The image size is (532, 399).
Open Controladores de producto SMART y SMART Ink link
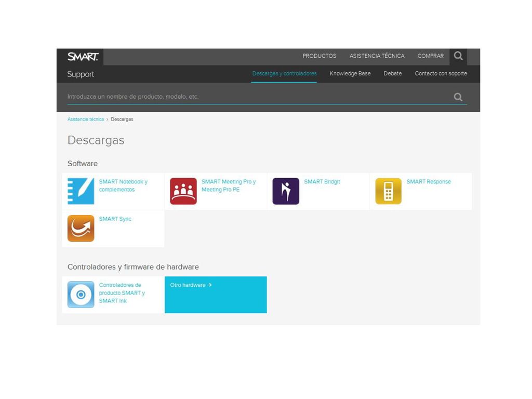tap(122, 293)
